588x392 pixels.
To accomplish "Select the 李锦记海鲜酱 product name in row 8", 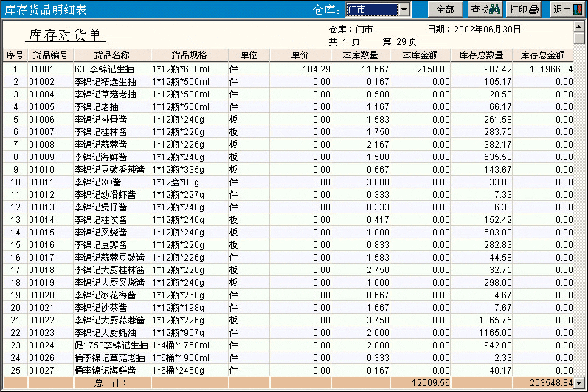I will coord(100,157).
